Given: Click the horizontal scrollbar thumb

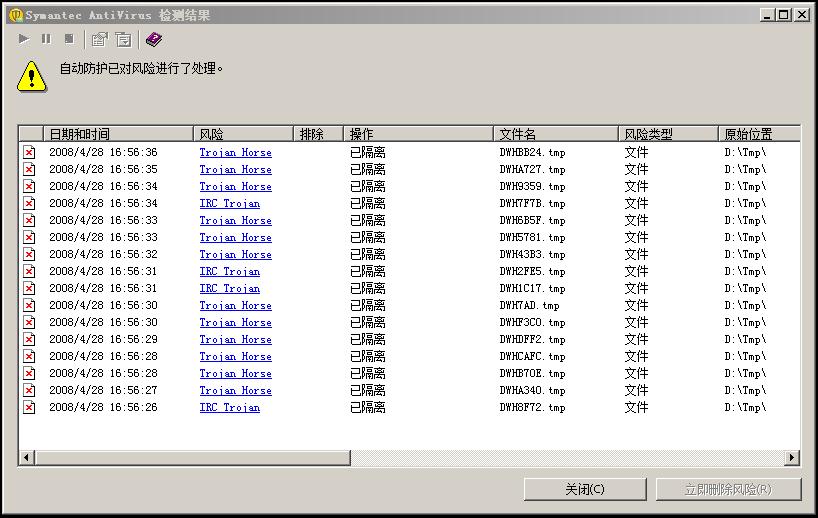Looking at the screenshot, I should point(193,457).
